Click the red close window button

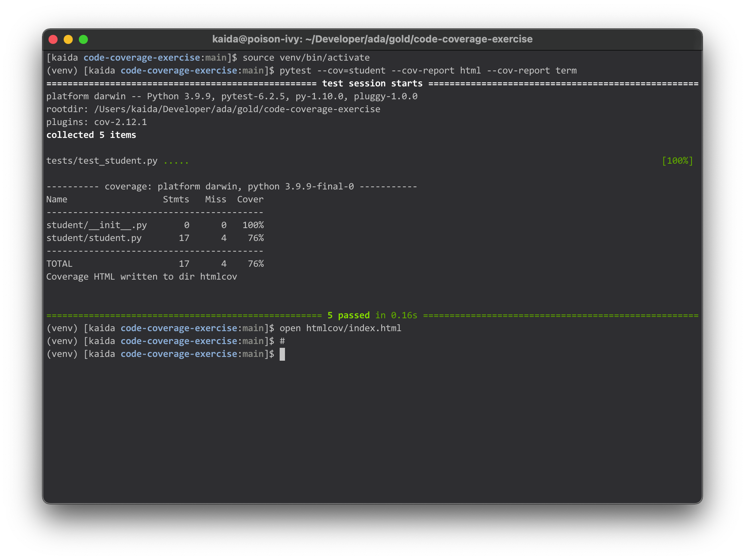pyautogui.click(x=53, y=39)
